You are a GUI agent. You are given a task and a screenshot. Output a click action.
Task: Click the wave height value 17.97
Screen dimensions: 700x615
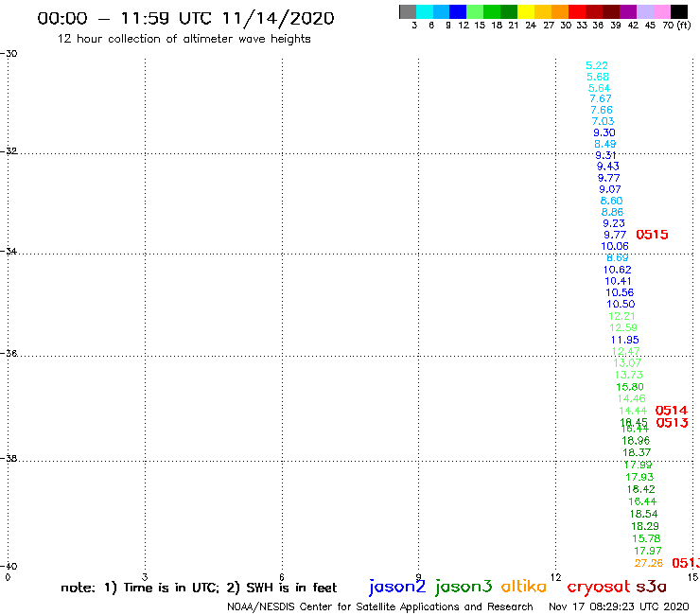click(x=648, y=551)
